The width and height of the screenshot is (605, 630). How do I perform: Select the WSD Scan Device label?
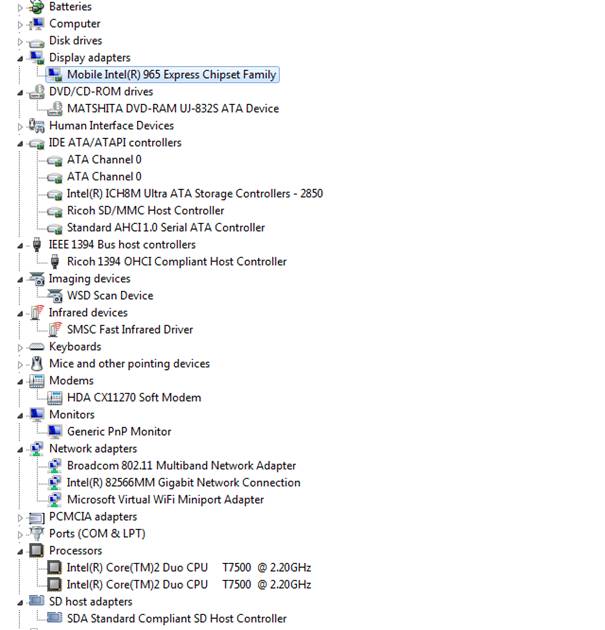tap(110, 296)
